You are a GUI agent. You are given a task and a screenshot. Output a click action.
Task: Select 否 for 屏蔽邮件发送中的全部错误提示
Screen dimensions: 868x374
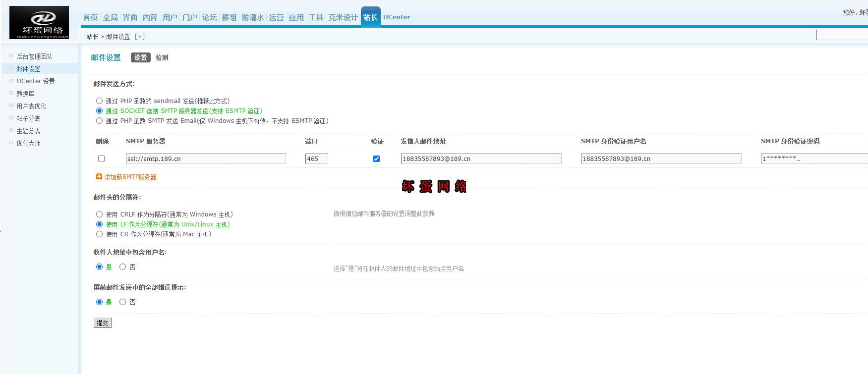point(122,302)
